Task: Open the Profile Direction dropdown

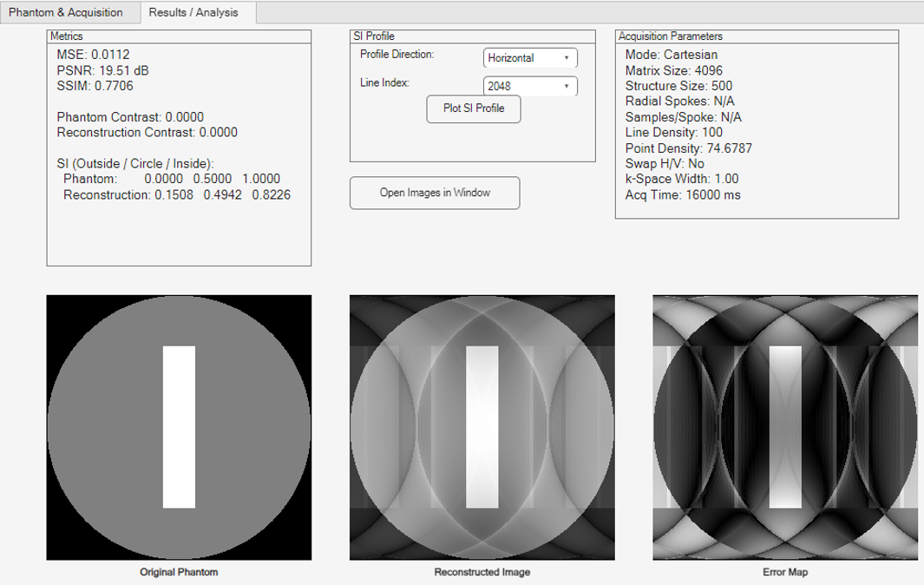Action: point(529,58)
